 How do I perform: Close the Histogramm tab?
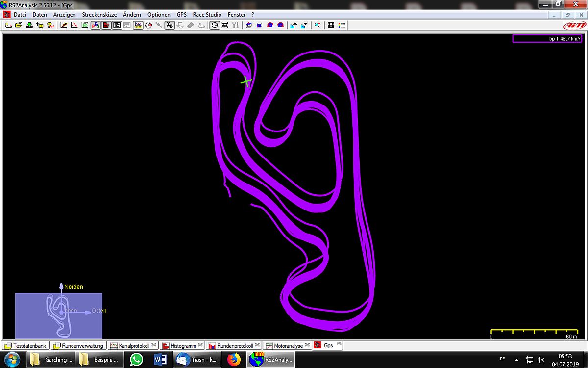pos(200,345)
